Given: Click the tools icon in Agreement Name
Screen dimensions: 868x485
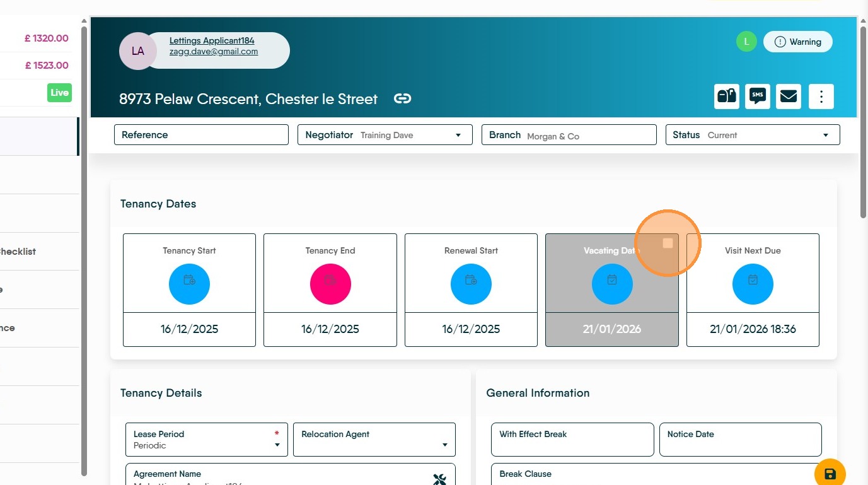Looking at the screenshot, I should click(x=440, y=479).
